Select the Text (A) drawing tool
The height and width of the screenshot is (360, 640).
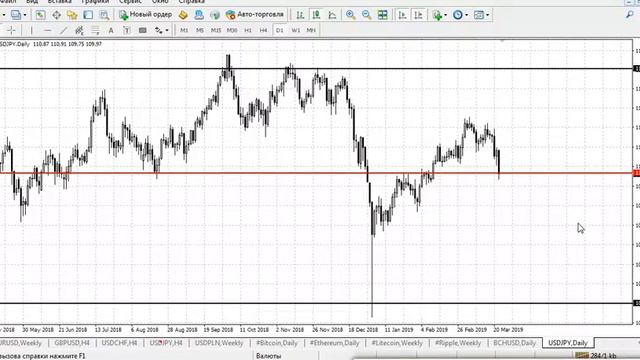click(x=111, y=30)
